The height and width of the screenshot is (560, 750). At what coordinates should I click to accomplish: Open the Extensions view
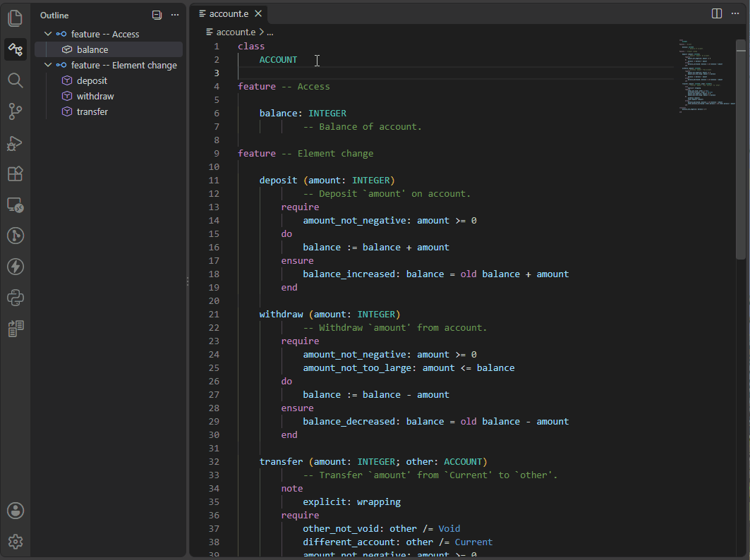(16, 174)
